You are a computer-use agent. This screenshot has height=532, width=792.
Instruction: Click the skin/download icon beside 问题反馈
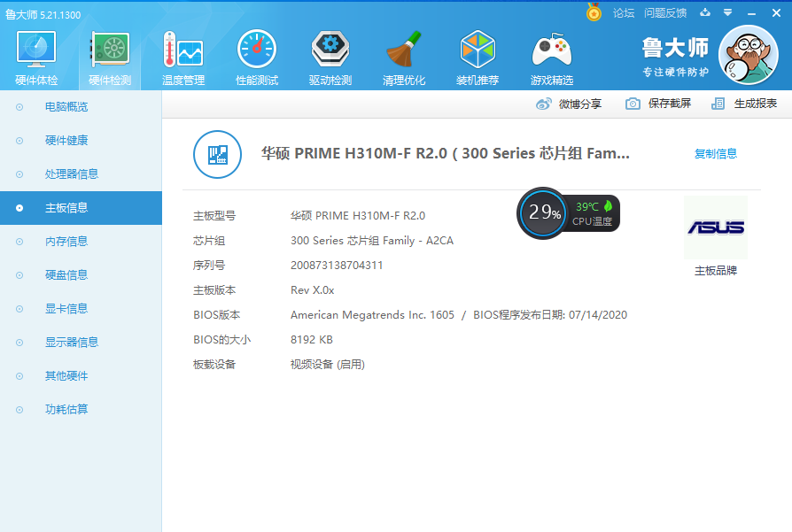coord(705,12)
